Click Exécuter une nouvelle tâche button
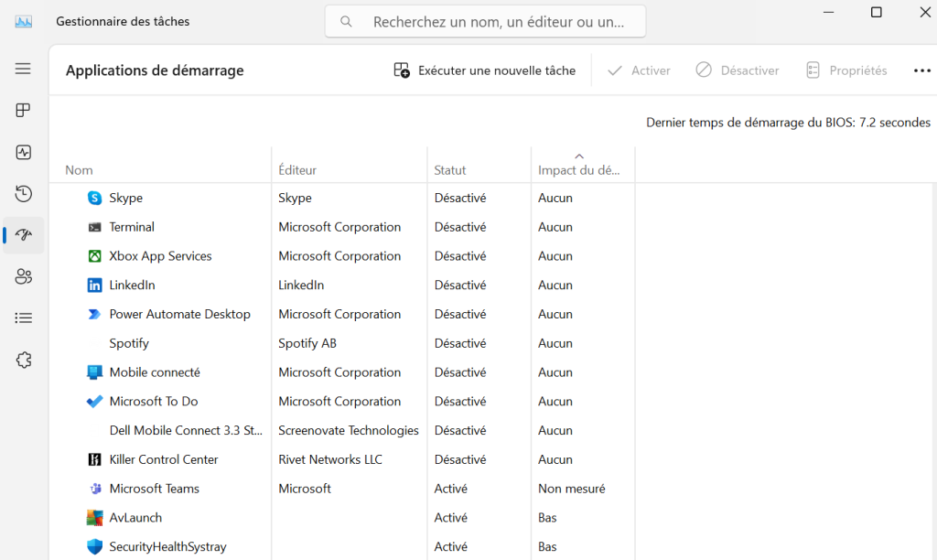This screenshot has width=937, height=560. pyautogui.click(x=485, y=70)
